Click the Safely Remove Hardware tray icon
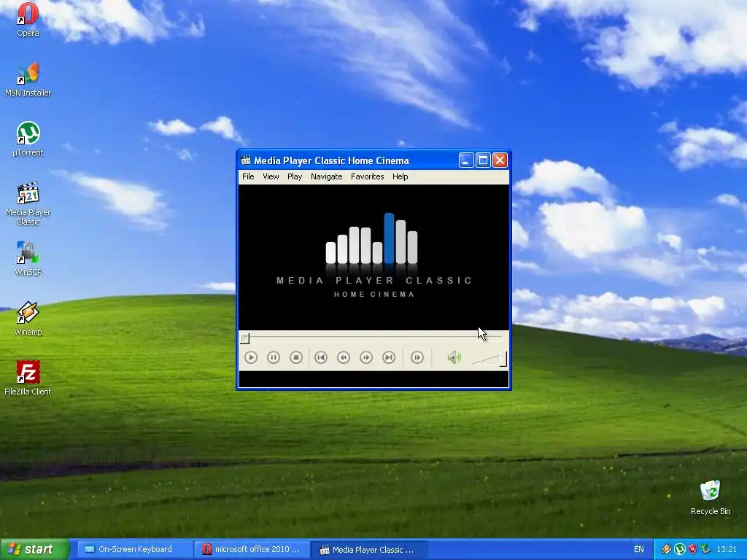The width and height of the screenshot is (747, 560). [x=705, y=549]
